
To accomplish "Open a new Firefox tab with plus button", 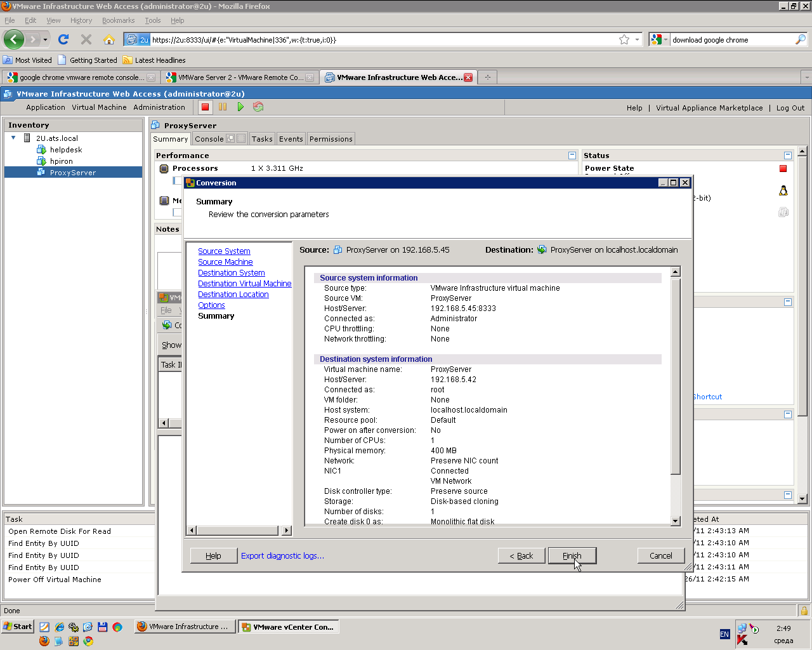I will [x=488, y=77].
